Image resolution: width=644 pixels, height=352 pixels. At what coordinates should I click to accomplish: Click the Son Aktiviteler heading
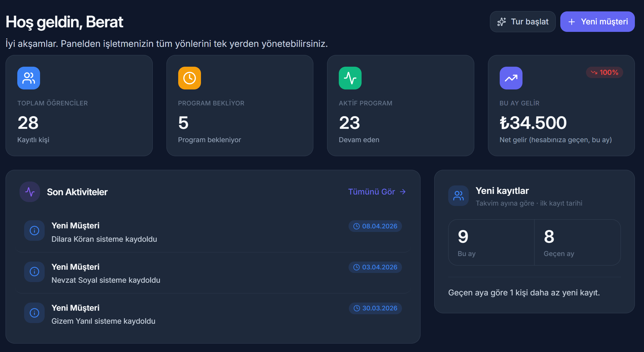click(77, 192)
